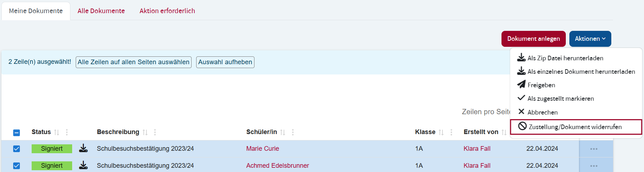Open Beschreibung column options menu
This screenshot has width=644, height=172.
click(155, 132)
